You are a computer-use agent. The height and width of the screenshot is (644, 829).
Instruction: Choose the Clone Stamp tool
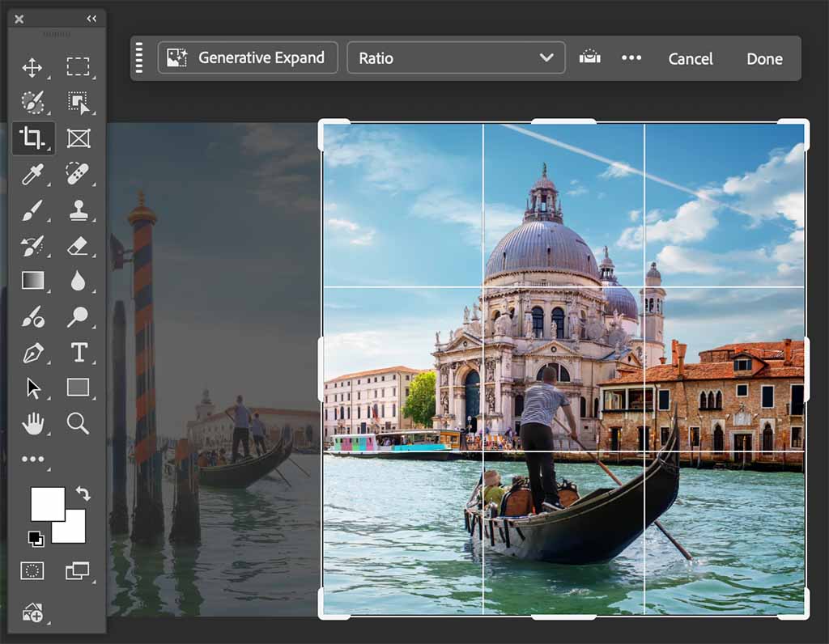(79, 210)
